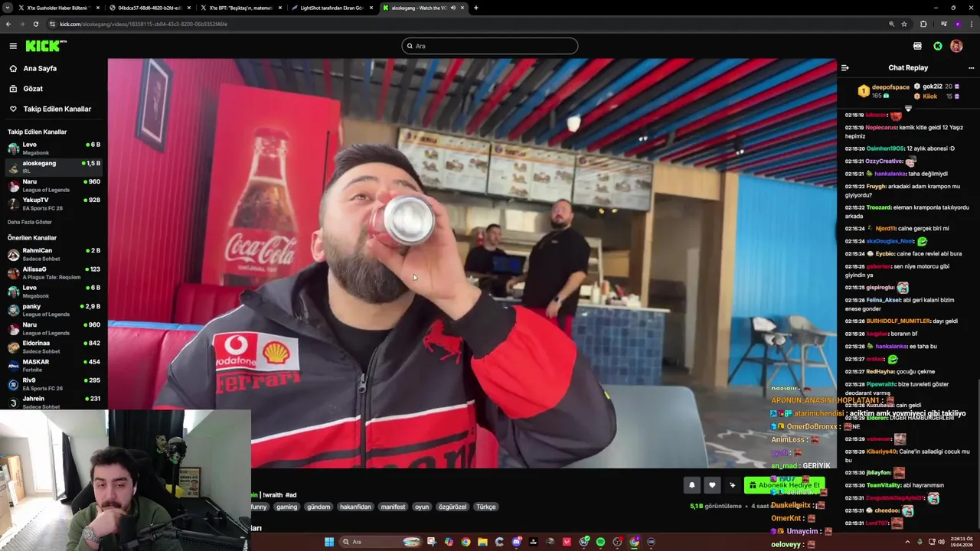Click the oyun tag
980x551 pixels.
point(422,507)
